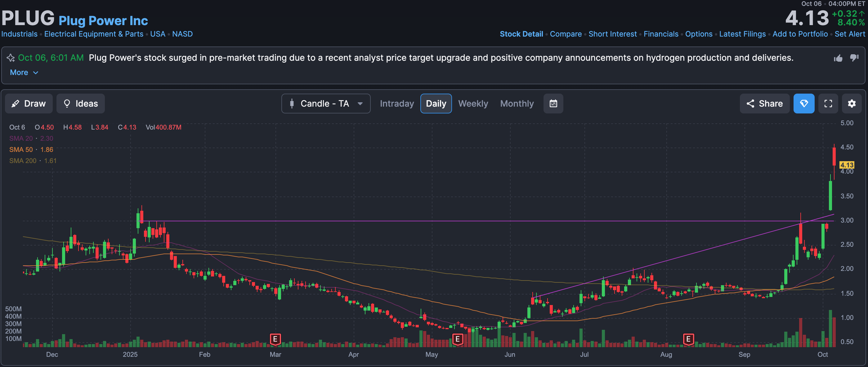The width and height of the screenshot is (868, 367).
Task: Click the dropdown arrow beside Candle - TA
Action: (360, 104)
